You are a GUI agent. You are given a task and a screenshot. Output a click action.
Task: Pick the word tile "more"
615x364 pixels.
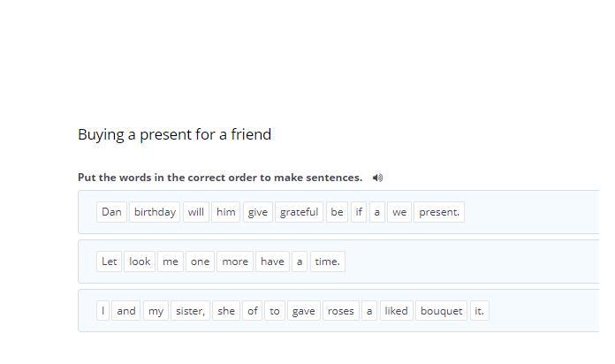pyautogui.click(x=235, y=262)
